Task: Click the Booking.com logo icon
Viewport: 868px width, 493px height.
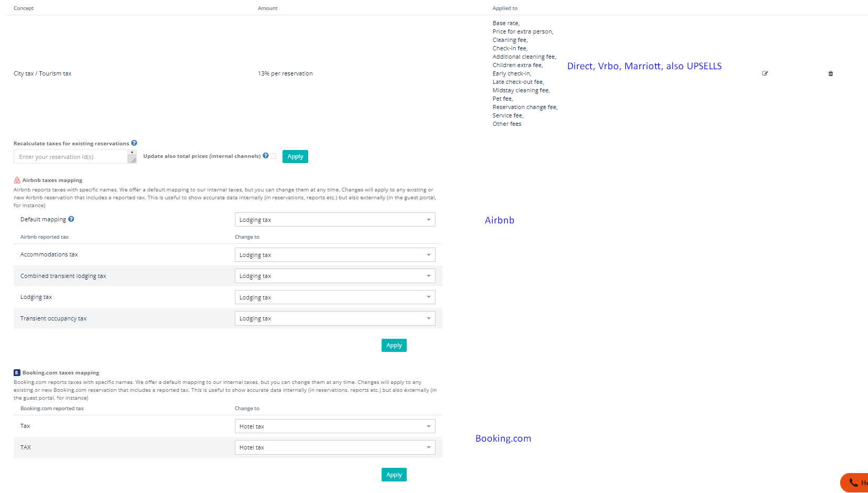Action: point(17,373)
